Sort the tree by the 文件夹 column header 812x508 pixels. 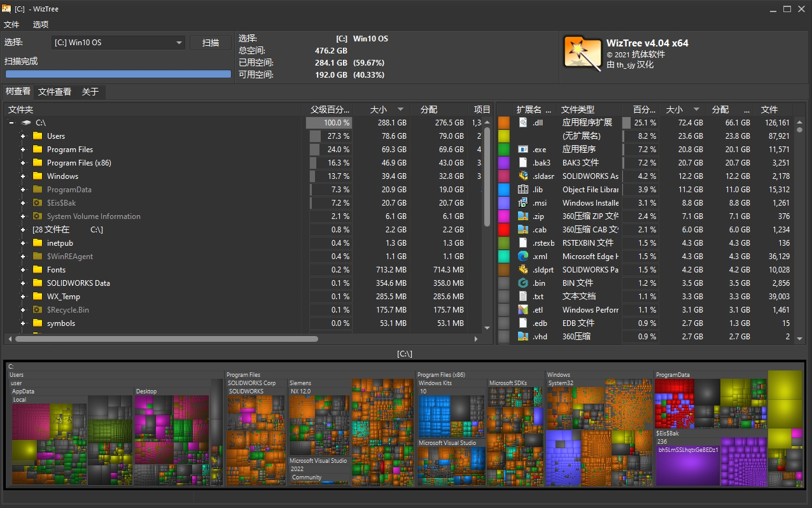[x=153, y=109]
